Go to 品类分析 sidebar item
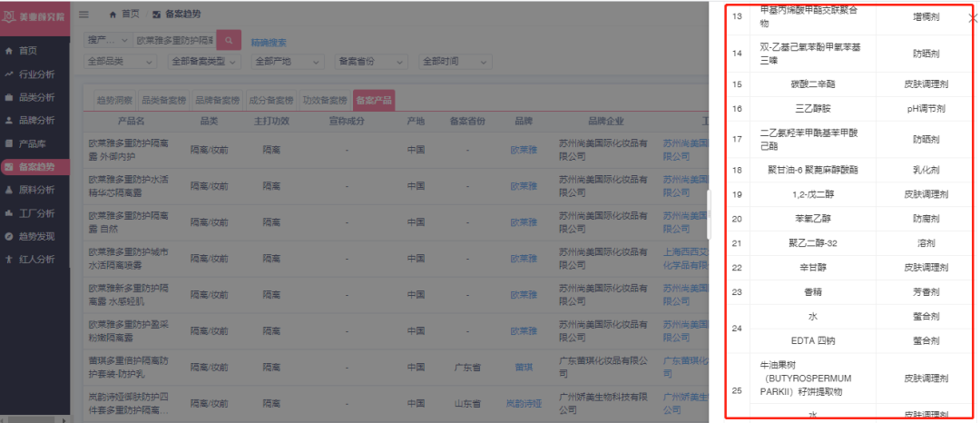The image size is (980, 423). [36, 97]
